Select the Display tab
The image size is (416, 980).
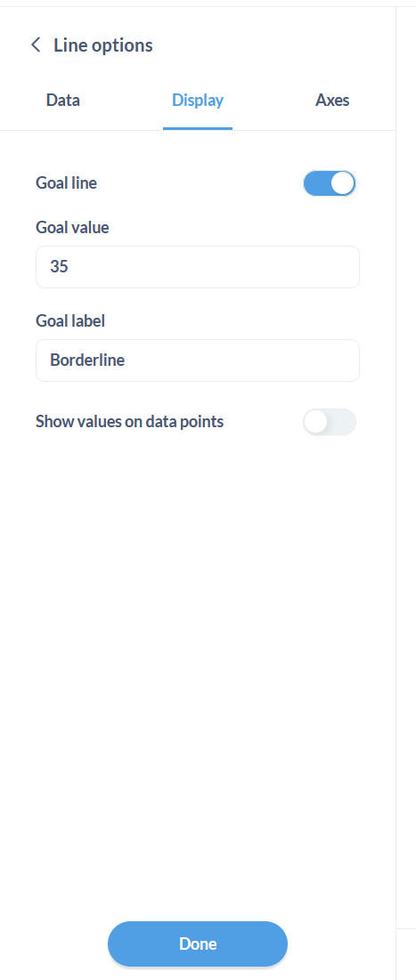[x=198, y=100]
